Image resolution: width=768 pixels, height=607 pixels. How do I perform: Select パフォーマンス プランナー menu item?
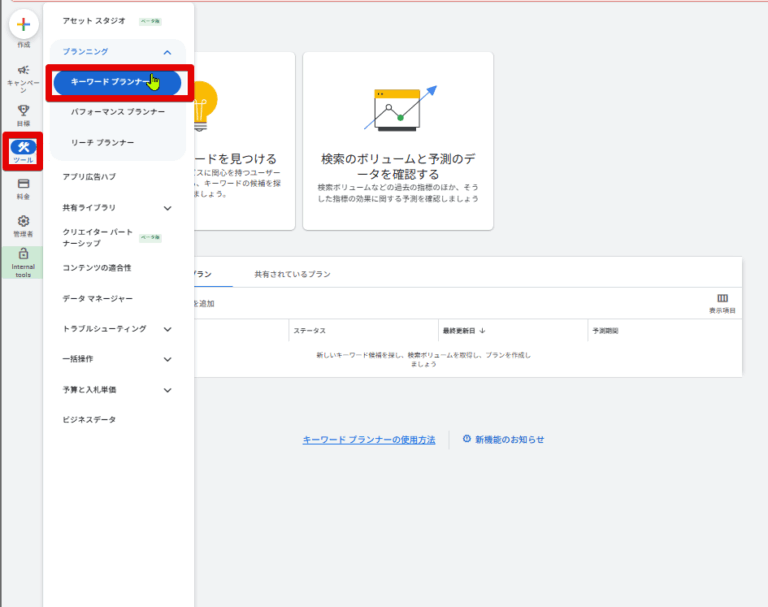click(x=118, y=112)
